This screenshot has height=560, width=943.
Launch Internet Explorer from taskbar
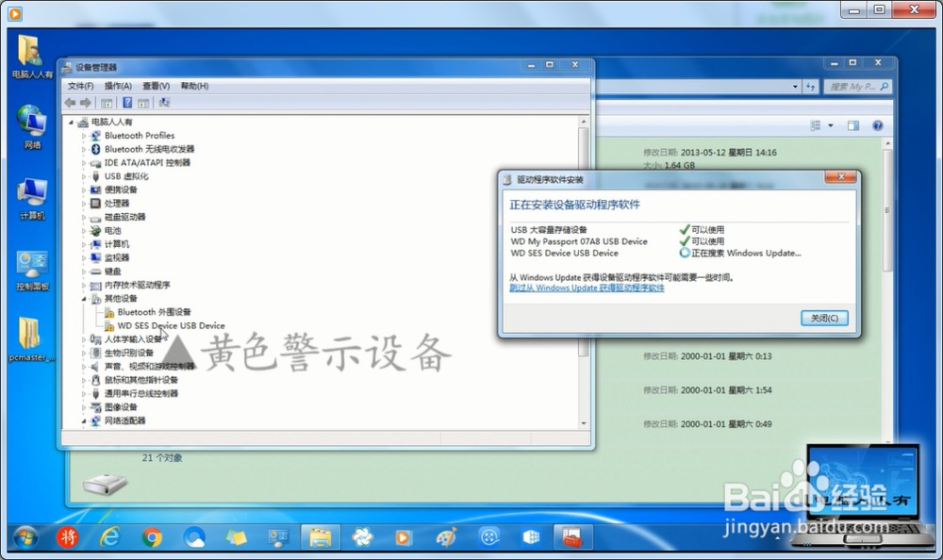tap(109, 537)
